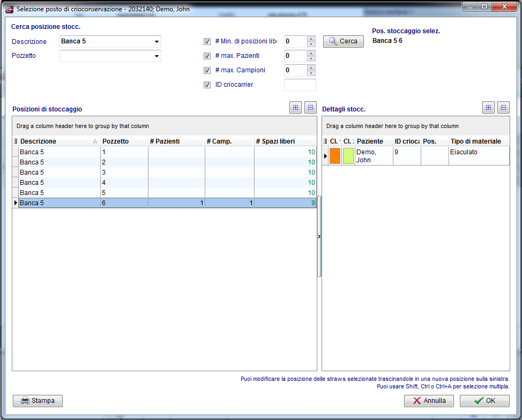Sort by ID criocarrier column header
This screenshot has height=420, width=522.
pos(407,141)
